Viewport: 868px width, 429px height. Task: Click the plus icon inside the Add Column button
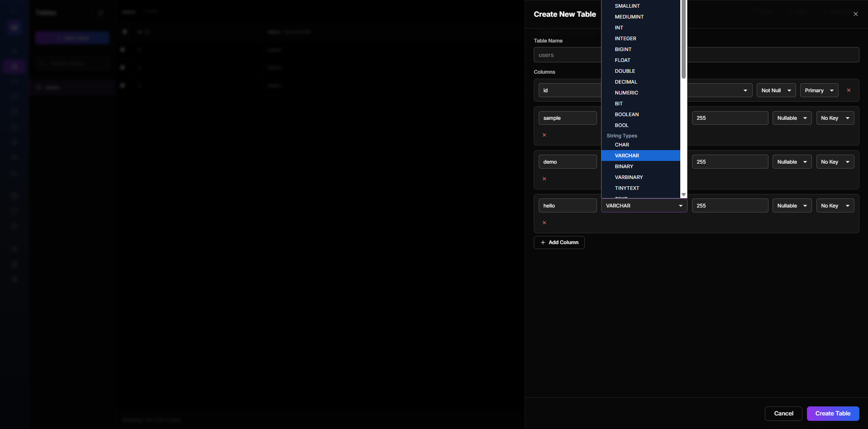point(543,242)
